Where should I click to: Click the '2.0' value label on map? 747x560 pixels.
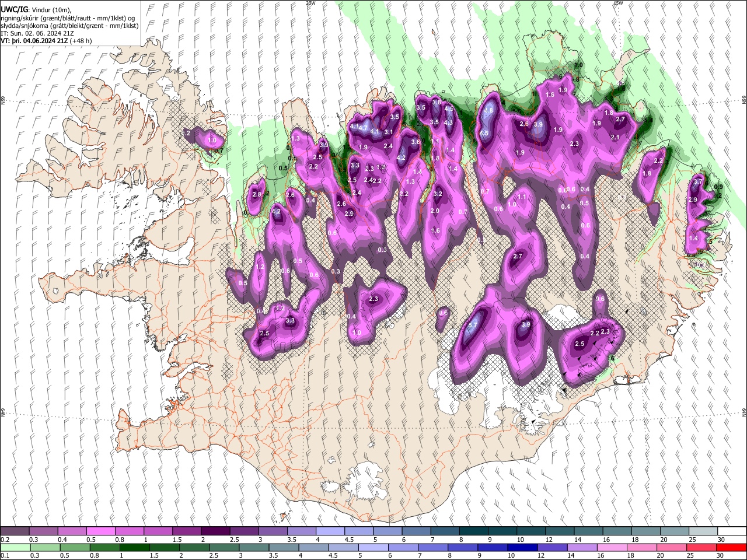point(435,211)
